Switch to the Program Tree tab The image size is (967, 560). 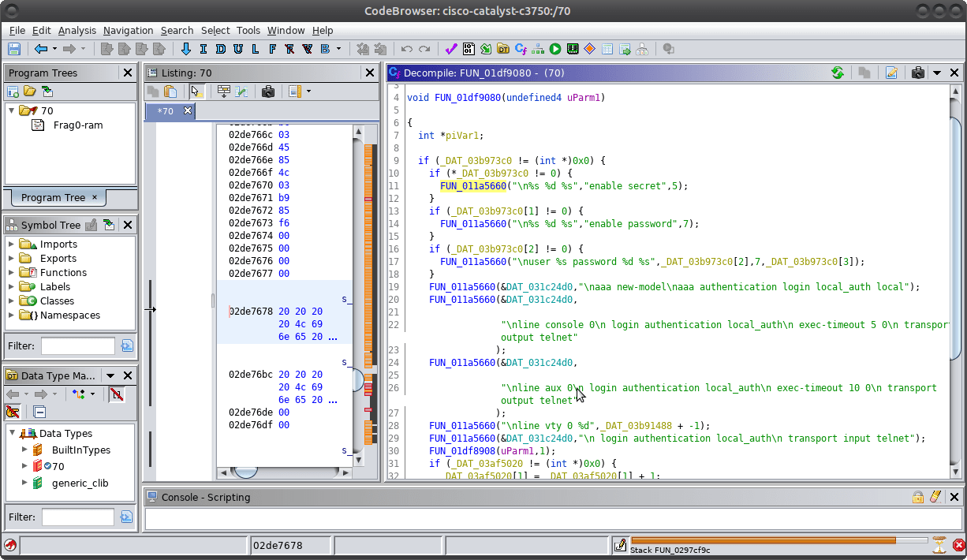[x=53, y=197]
